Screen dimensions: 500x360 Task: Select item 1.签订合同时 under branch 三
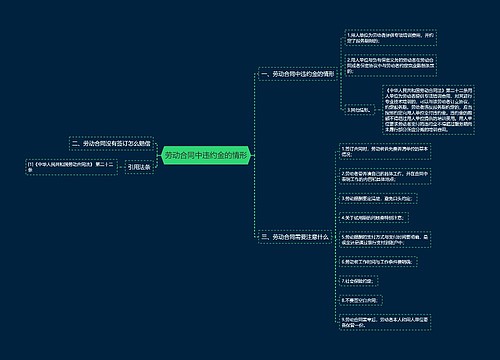pyautogui.click(x=385, y=151)
